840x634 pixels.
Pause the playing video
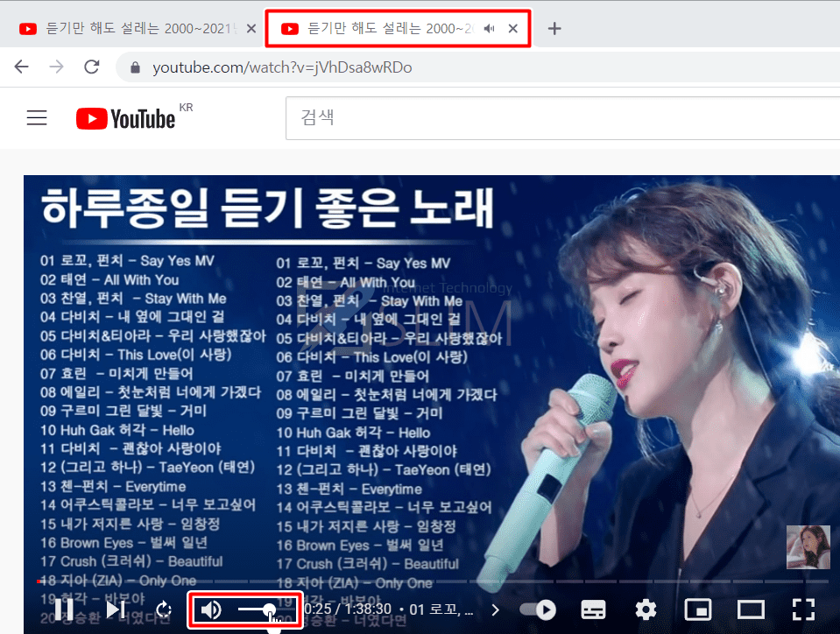(64, 609)
